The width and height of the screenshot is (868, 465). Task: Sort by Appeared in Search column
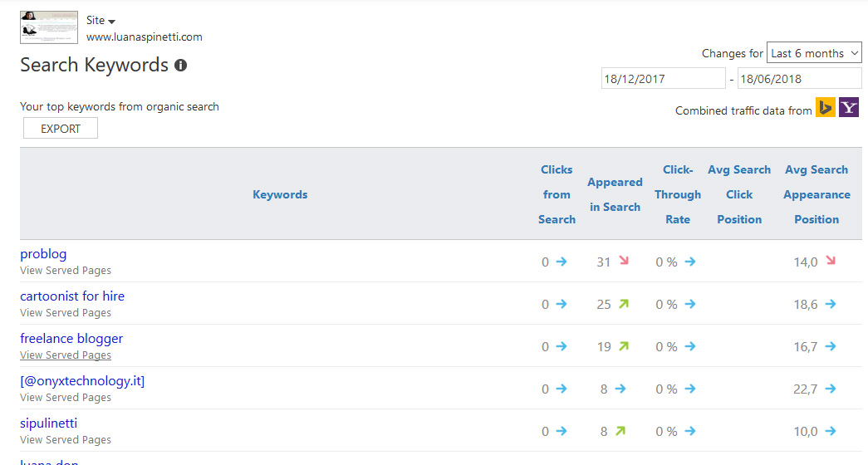615,194
